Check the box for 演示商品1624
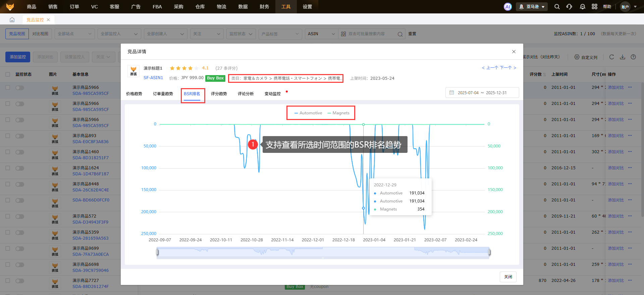This screenshot has height=295, width=644. (x=8, y=168)
